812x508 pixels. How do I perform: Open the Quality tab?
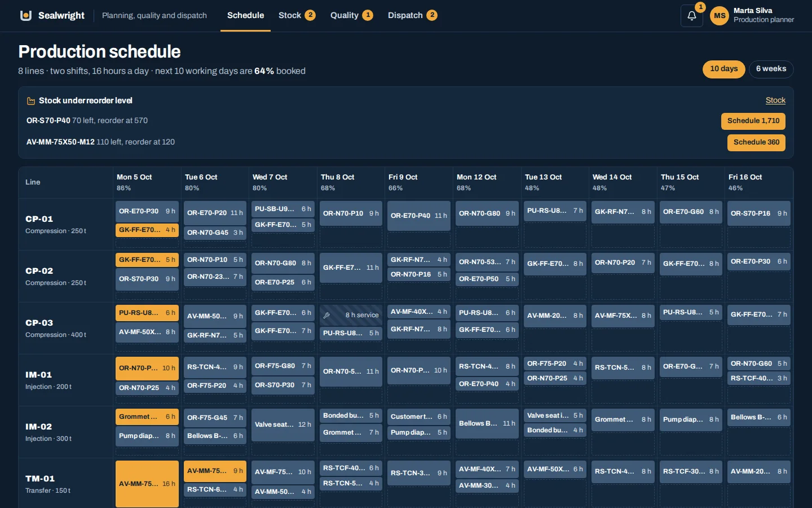[x=351, y=15]
